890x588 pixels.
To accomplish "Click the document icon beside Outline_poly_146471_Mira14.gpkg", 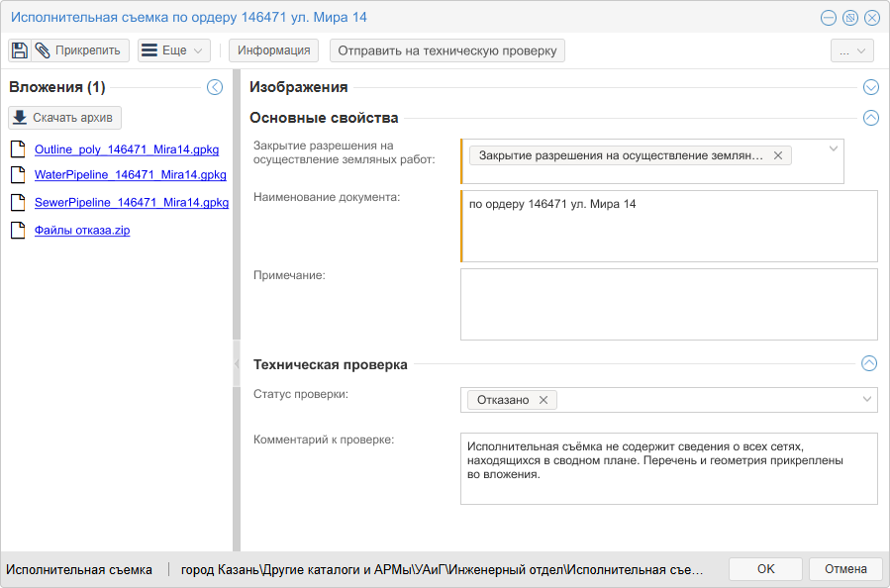I will pos(17,147).
